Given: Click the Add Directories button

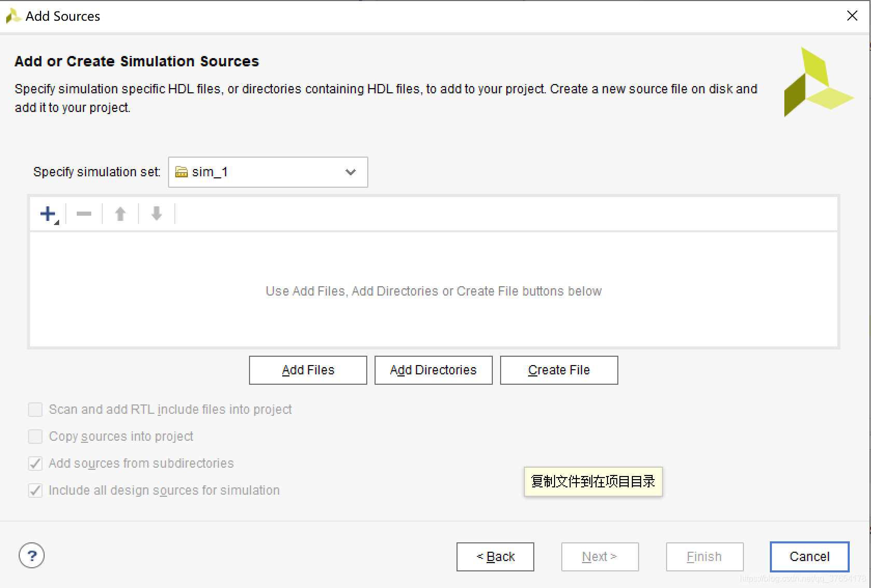Looking at the screenshot, I should click(434, 370).
